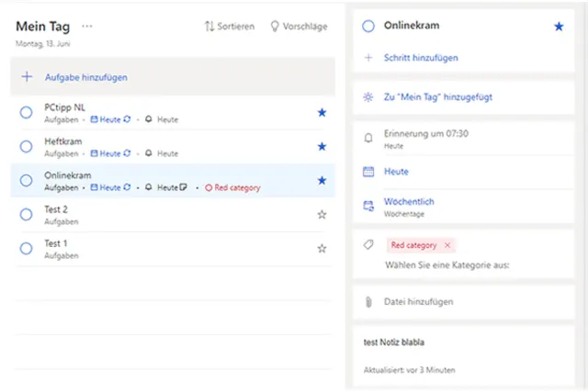Click the paperclip Datei hinzufügen icon

(368, 301)
